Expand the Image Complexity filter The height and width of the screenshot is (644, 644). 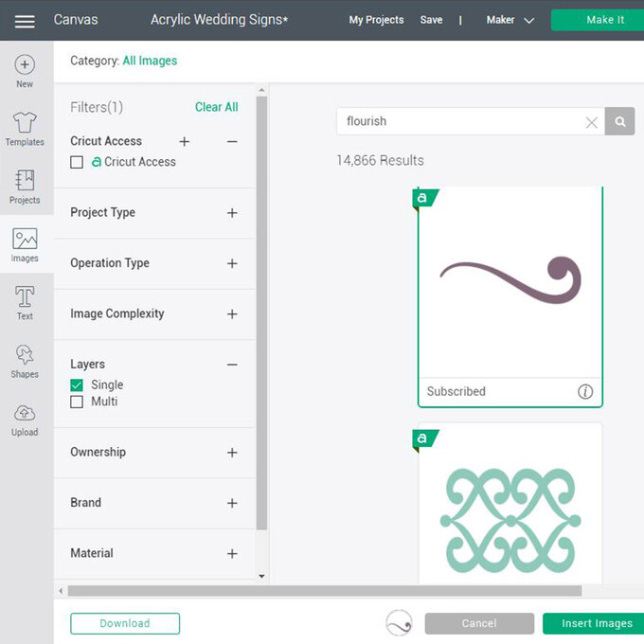pos(232,314)
